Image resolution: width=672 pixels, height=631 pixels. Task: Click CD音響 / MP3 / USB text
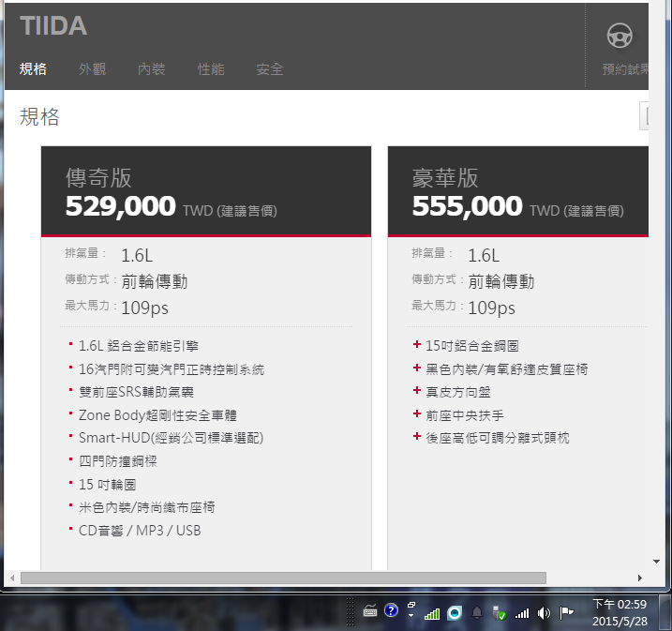tap(140, 531)
